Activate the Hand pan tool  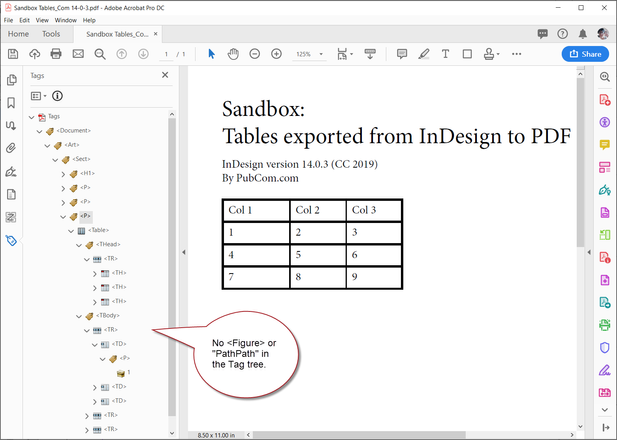click(x=233, y=54)
